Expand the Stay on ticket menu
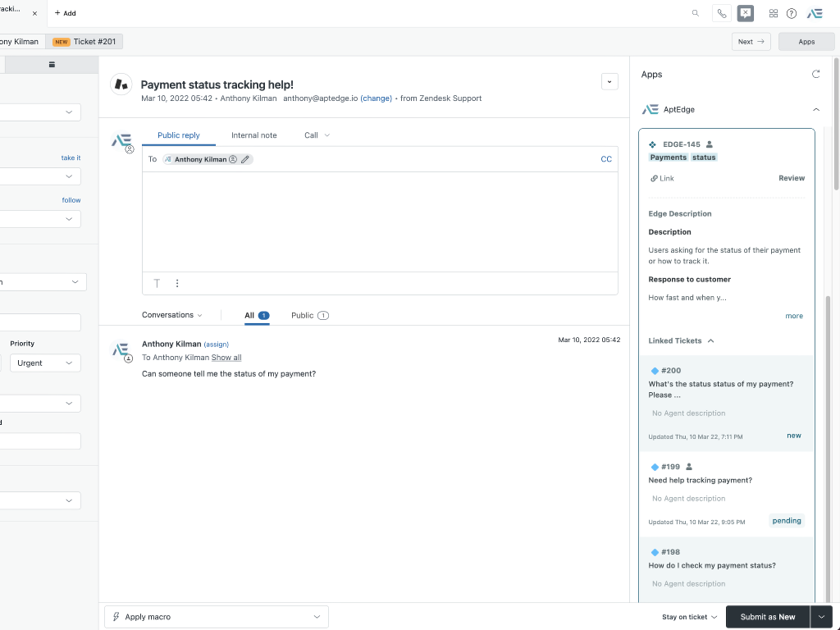Image resolution: width=840 pixels, height=630 pixels. click(x=689, y=617)
